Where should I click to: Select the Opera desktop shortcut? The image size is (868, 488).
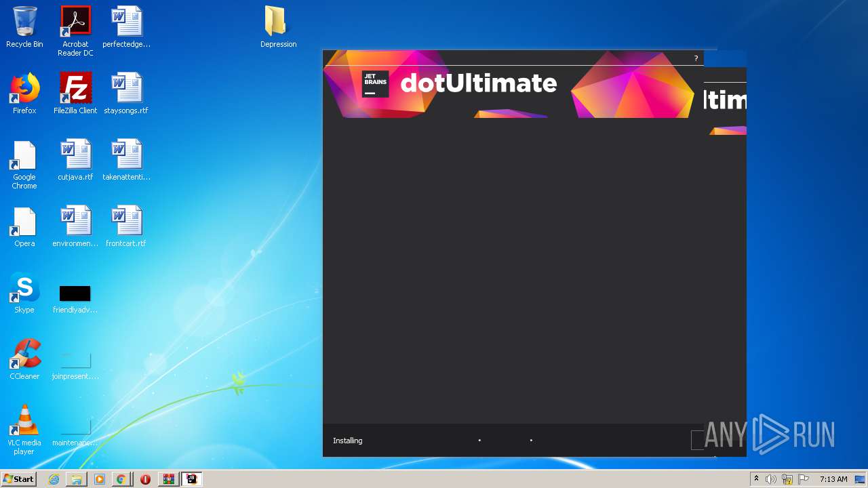tap(24, 227)
